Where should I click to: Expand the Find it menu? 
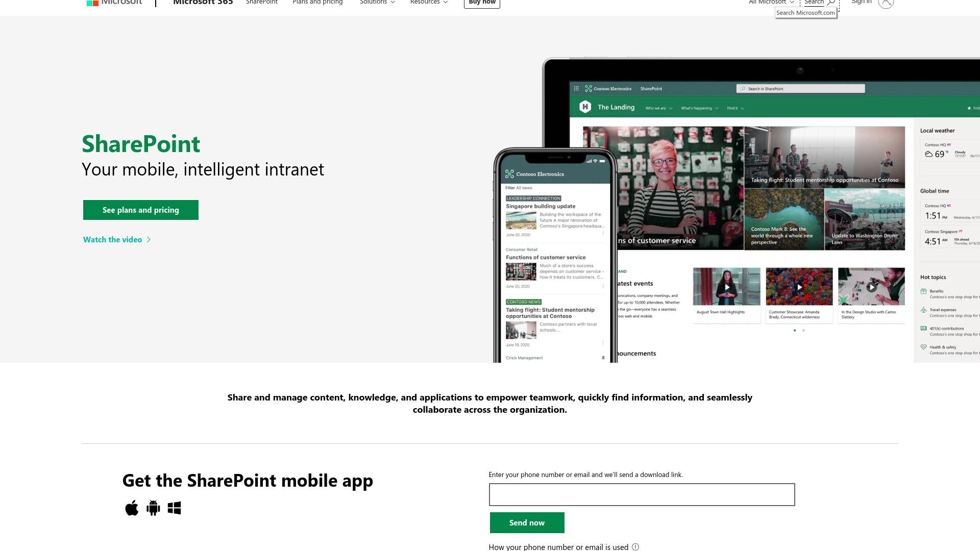point(736,108)
